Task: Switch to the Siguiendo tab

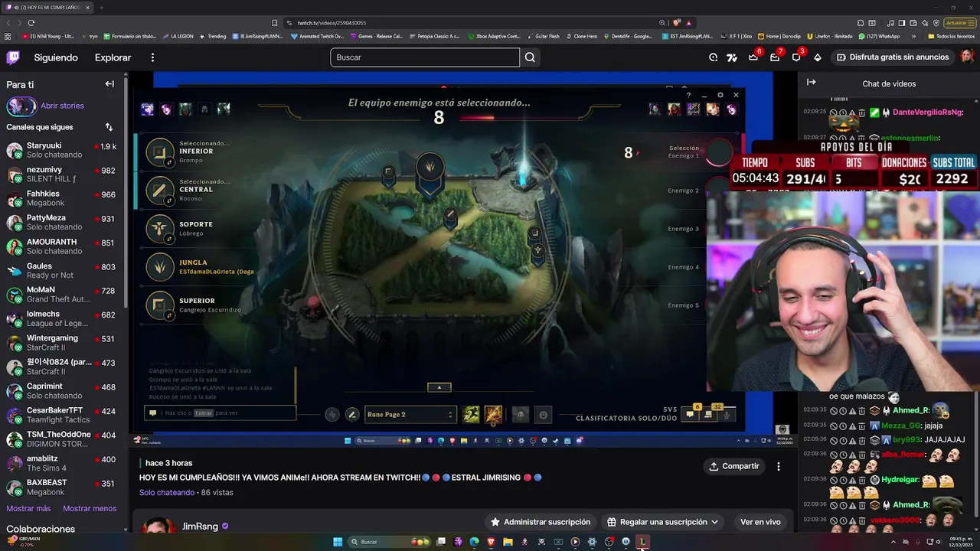Action: click(56, 57)
